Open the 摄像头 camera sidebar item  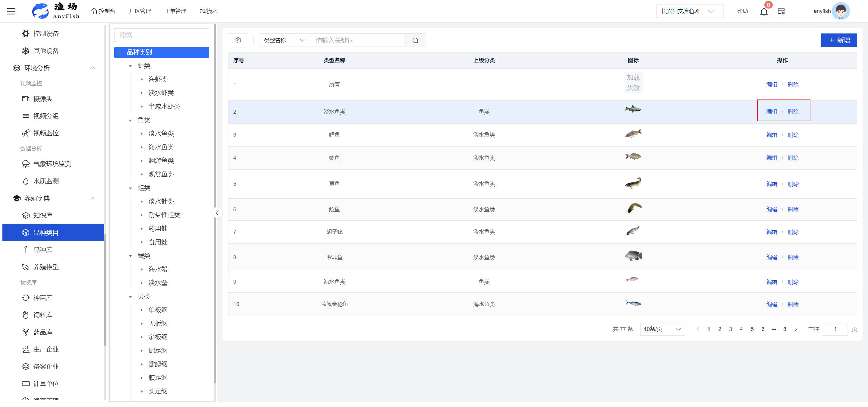click(x=42, y=99)
